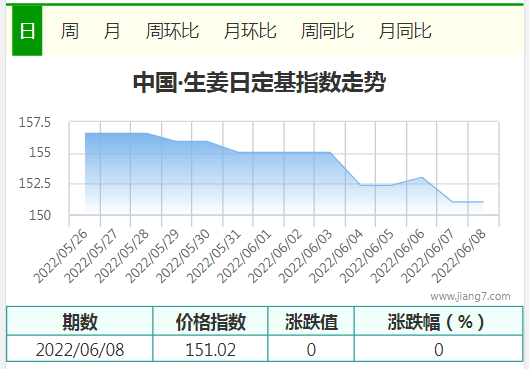
Task: Click the 157.5 y-axis label
Action: (34, 122)
